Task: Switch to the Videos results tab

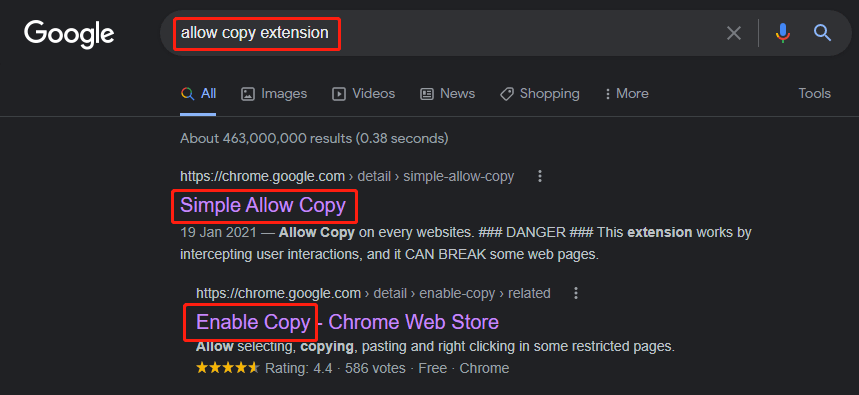Action: pos(363,94)
